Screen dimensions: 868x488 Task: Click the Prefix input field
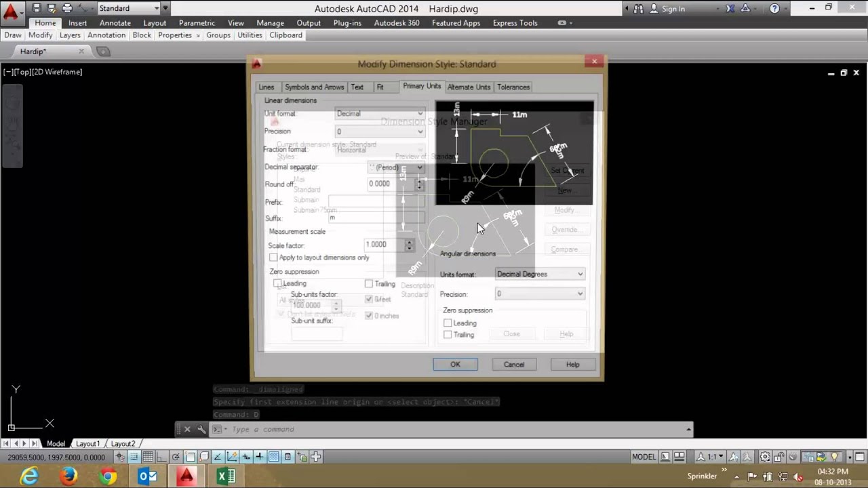(x=376, y=202)
